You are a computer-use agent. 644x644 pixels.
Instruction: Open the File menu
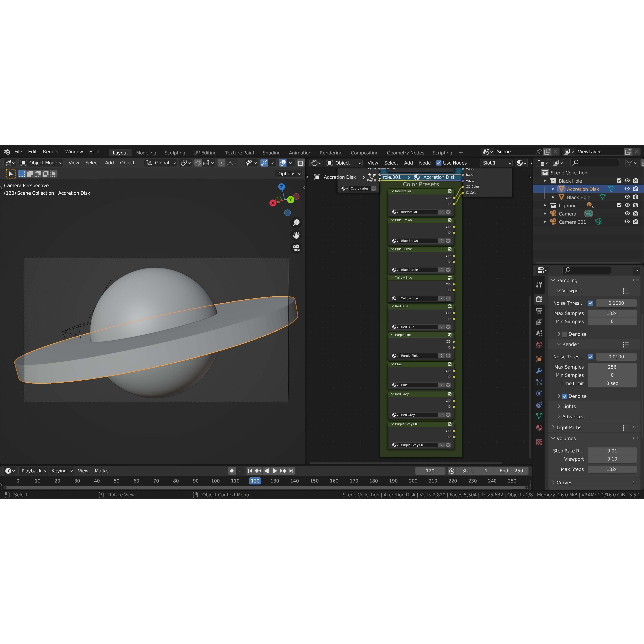18,152
